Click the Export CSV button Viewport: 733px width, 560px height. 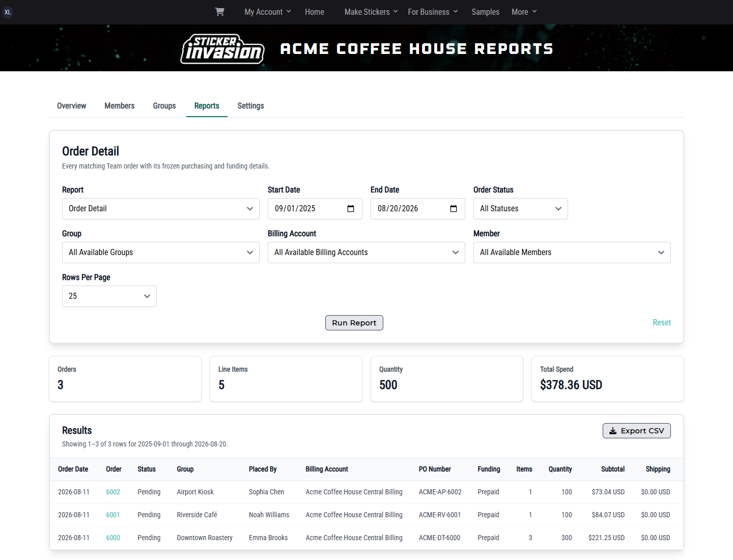click(637, 431)
